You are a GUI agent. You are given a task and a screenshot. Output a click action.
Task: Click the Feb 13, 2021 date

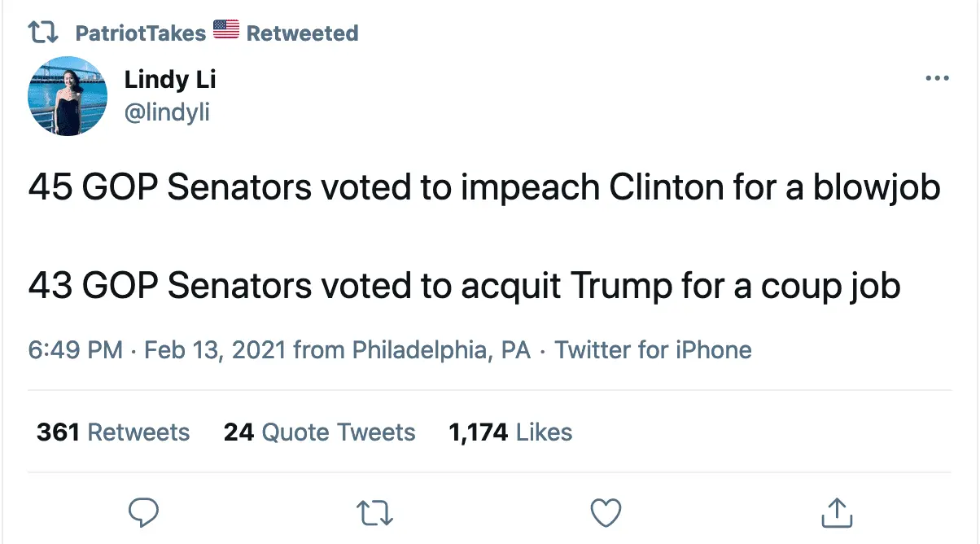pos(215,350)
